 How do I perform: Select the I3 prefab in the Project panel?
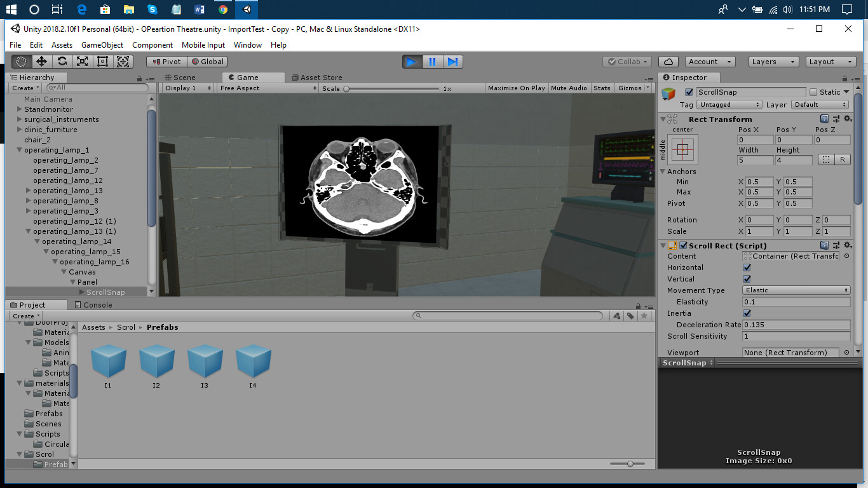[205, 362]
